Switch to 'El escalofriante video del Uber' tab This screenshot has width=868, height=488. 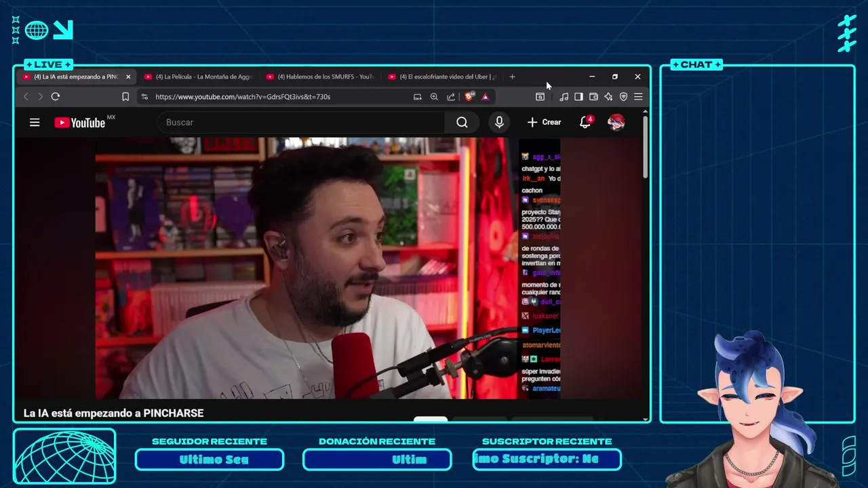(x=442, y=77)
